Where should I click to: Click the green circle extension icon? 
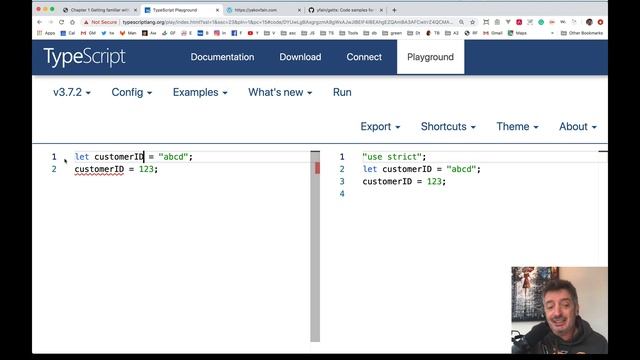pos(541,22)
